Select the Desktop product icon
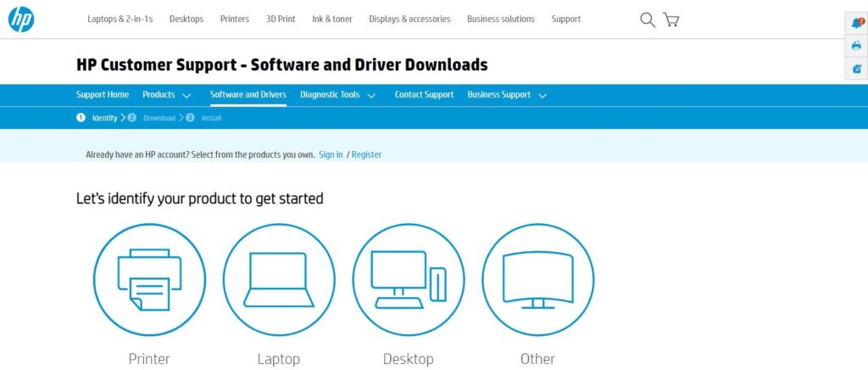 click(409, 280)
